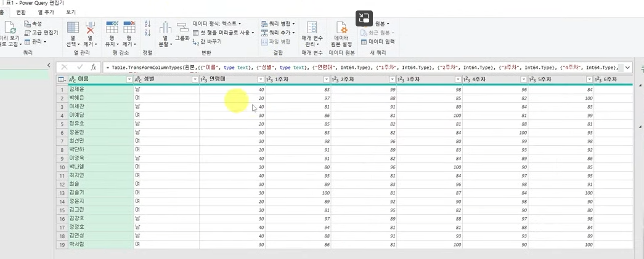Select row number 1
The height and width of the screenshot is (259, 644).
[x=62, y=90]
